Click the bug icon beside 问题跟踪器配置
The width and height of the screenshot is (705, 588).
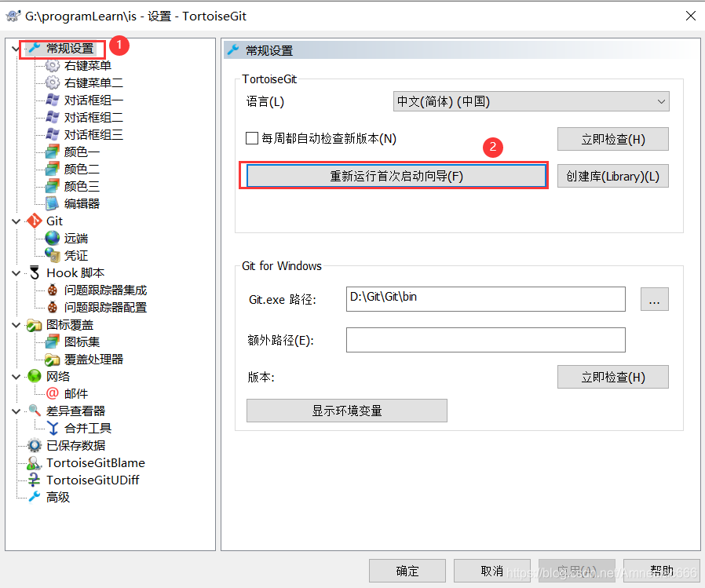[x=53, y=307]
